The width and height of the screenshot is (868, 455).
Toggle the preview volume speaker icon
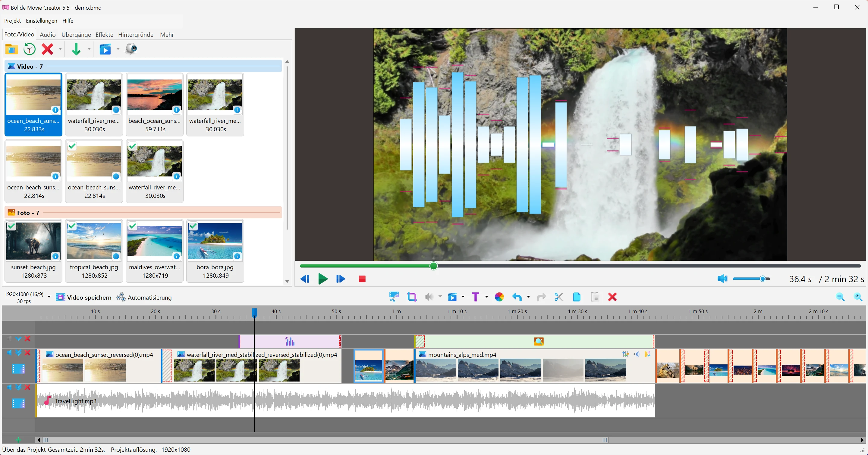[722, 279]
